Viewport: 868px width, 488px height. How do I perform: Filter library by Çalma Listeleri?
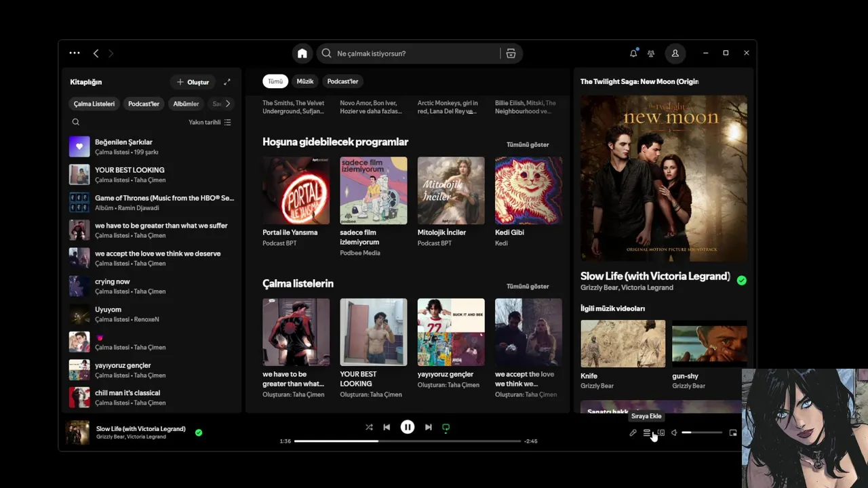94,104
